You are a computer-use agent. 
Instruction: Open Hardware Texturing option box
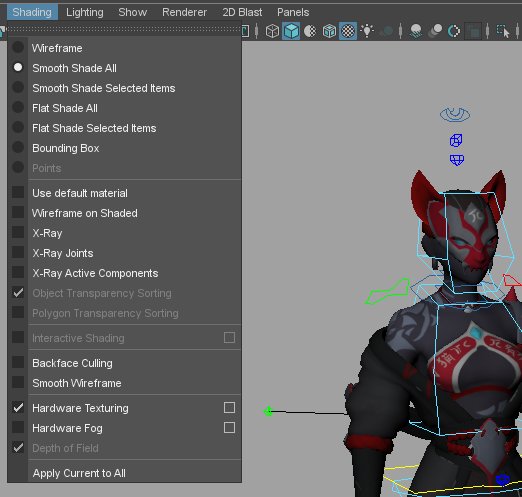[x=229, y=408]
